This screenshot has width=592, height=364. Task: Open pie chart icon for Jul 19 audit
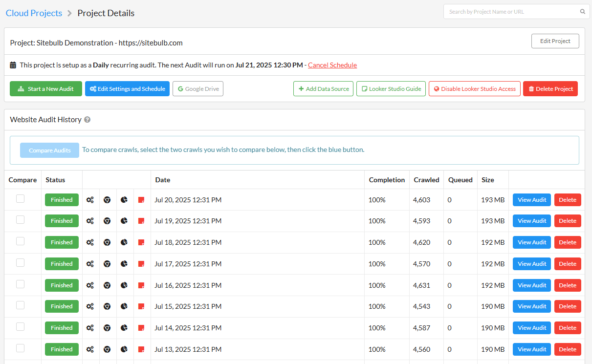tap(124, 221)
